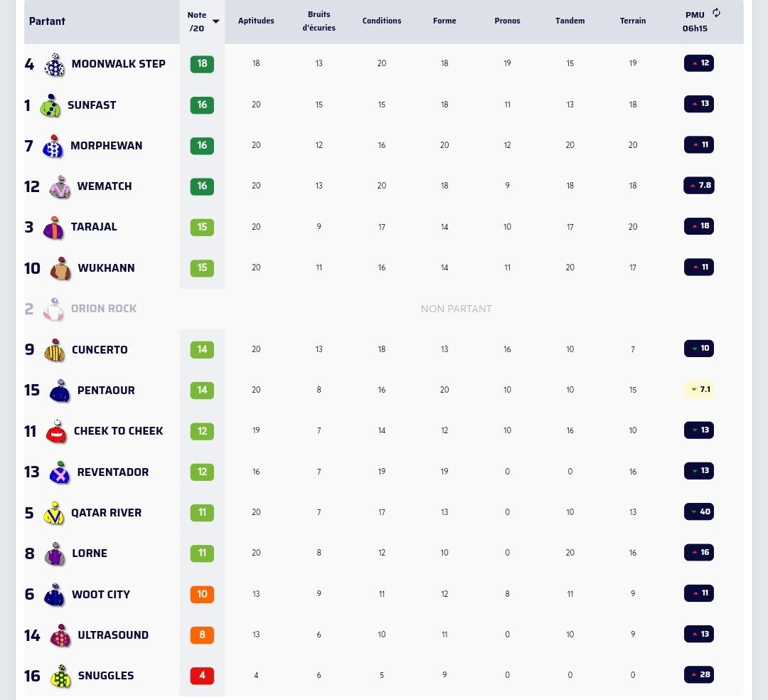
Task: Toggle sort arrow next to Note /20
Action: 216,21
